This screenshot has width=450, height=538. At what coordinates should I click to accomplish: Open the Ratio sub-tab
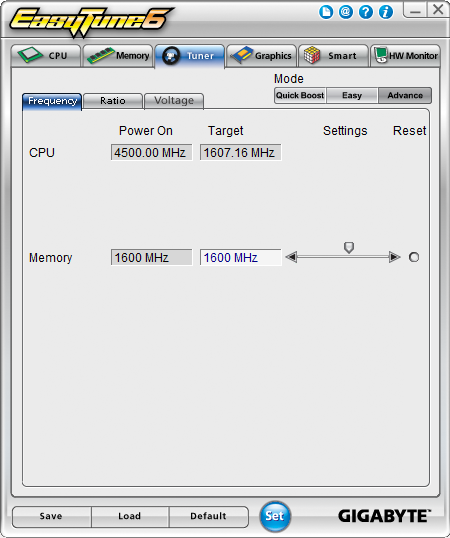click(x=113, y=101)
